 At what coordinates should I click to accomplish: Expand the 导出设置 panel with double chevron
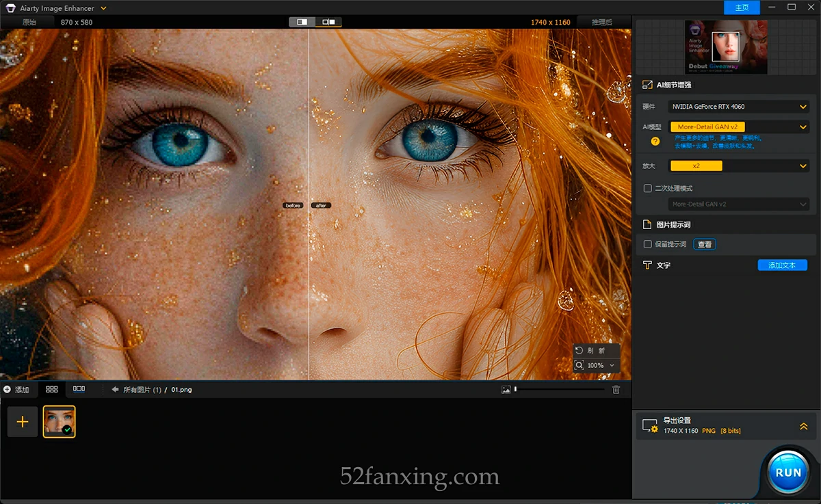[804, 426]
